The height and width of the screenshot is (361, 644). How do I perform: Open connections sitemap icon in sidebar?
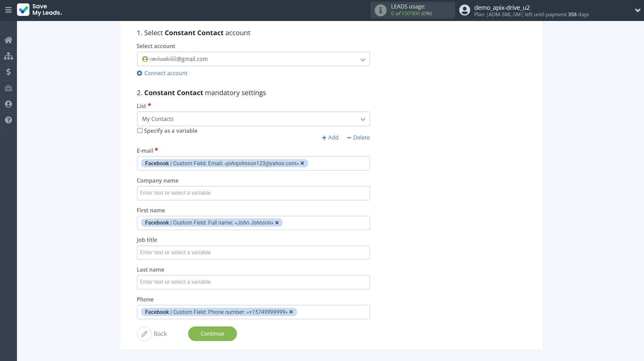tap(8, 56)
